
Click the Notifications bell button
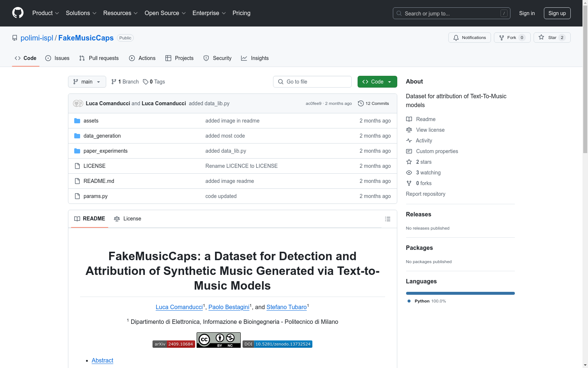[x=469, y=38]
